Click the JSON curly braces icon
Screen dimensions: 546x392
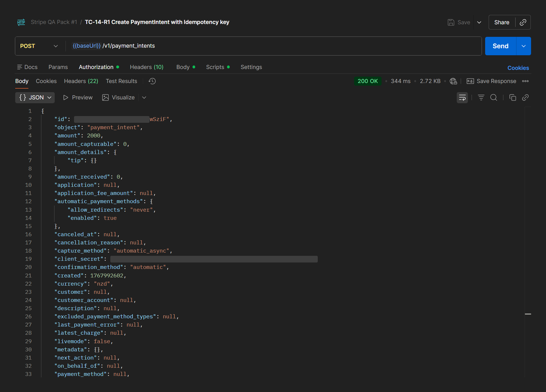pyautogui.click(x=23, y=97)
